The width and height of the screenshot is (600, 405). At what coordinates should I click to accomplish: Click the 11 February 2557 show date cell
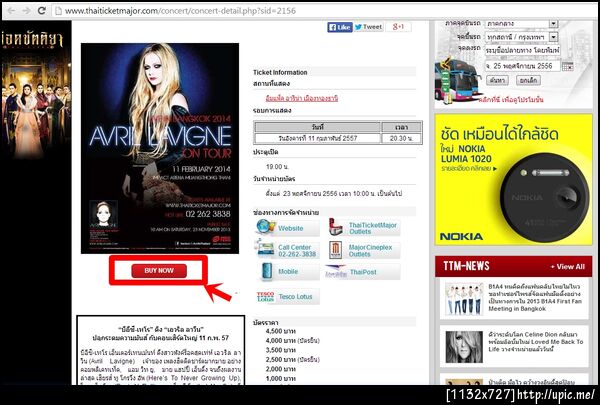[x=318, y=138]
